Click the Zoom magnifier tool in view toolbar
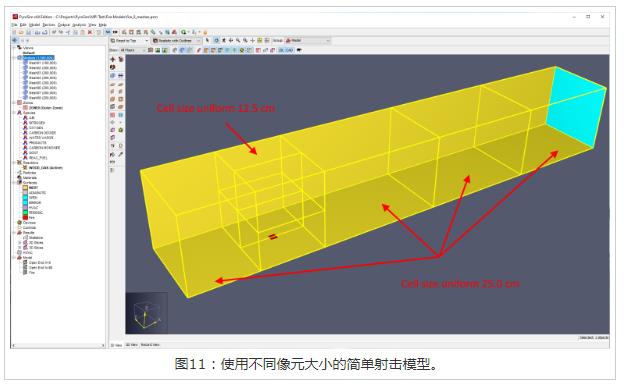629x384 pixels. coord(238,41)
